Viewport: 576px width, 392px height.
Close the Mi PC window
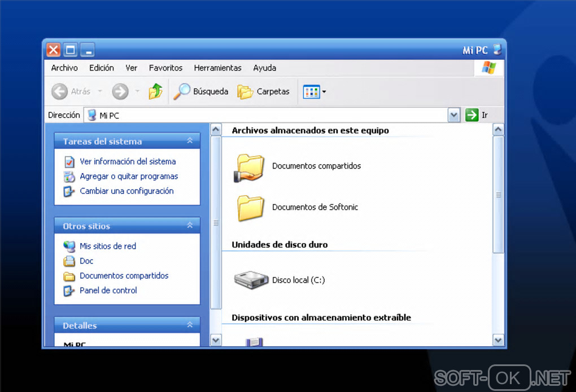tap(53, 50)
